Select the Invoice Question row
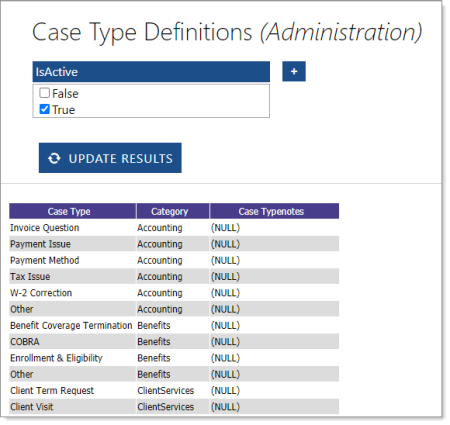This screenshot has height=425, width=450. [x=174, y=228]
